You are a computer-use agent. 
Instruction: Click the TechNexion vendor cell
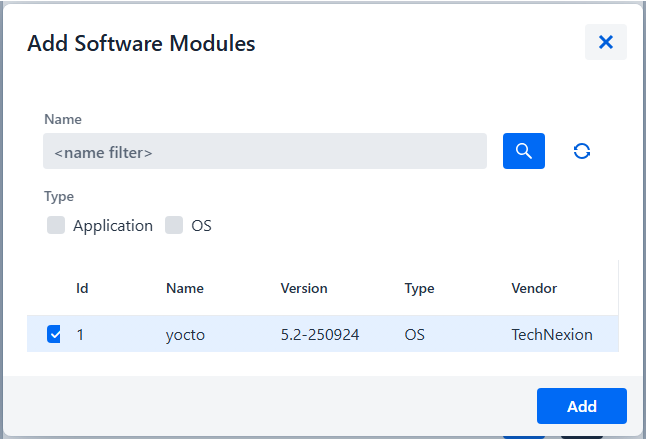tap(552, 335)
